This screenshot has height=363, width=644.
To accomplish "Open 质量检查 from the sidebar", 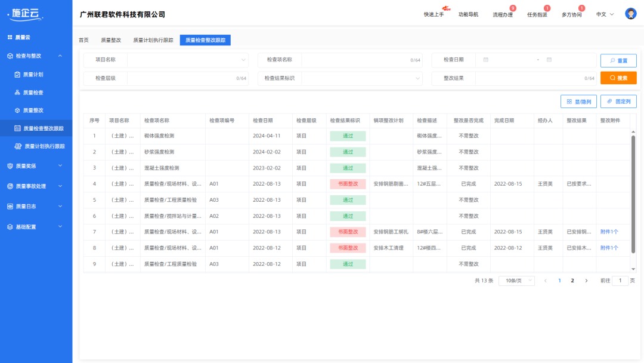I will (32, 92).
